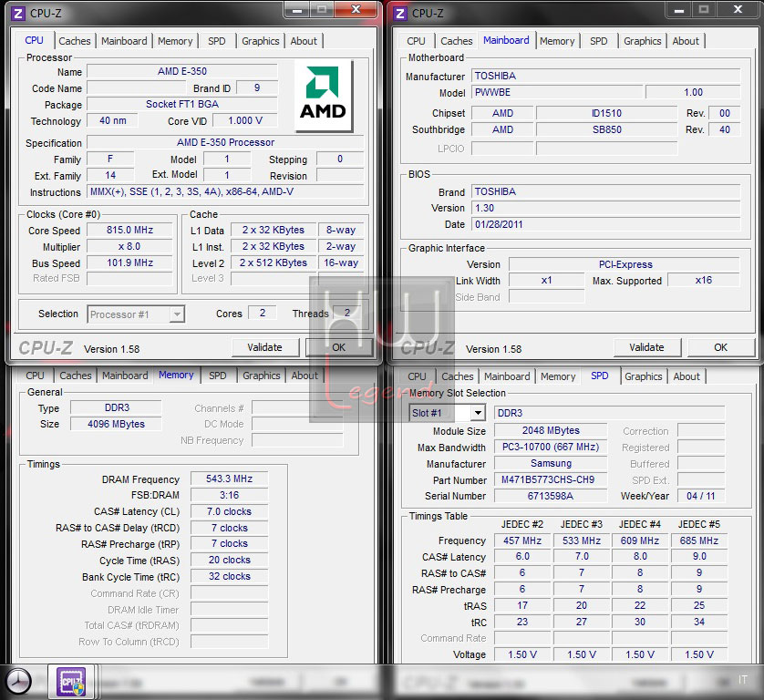The width and height of the screenshot is (764, 700).
Task: Click the processor Name field 'AMD E-350'
Action: 182,71
